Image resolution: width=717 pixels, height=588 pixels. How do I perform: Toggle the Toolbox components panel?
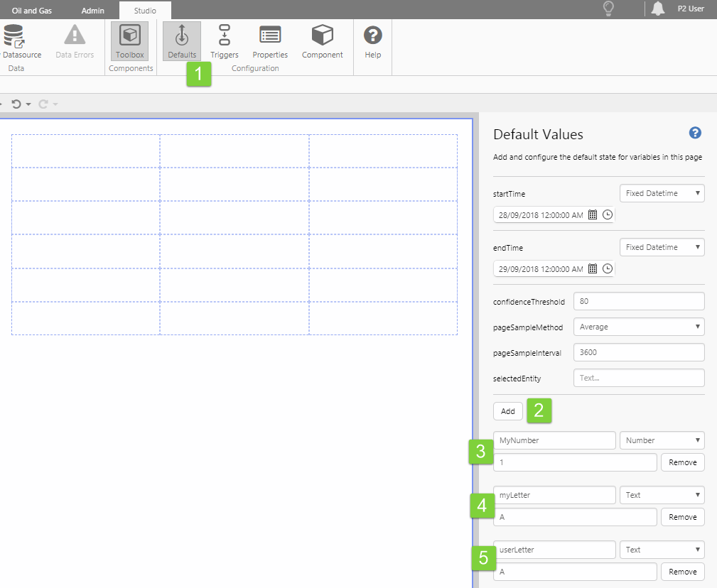(129, 41)
